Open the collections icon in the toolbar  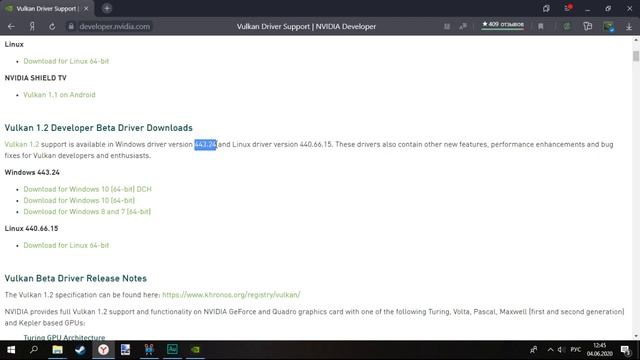[x=588, y=27]
